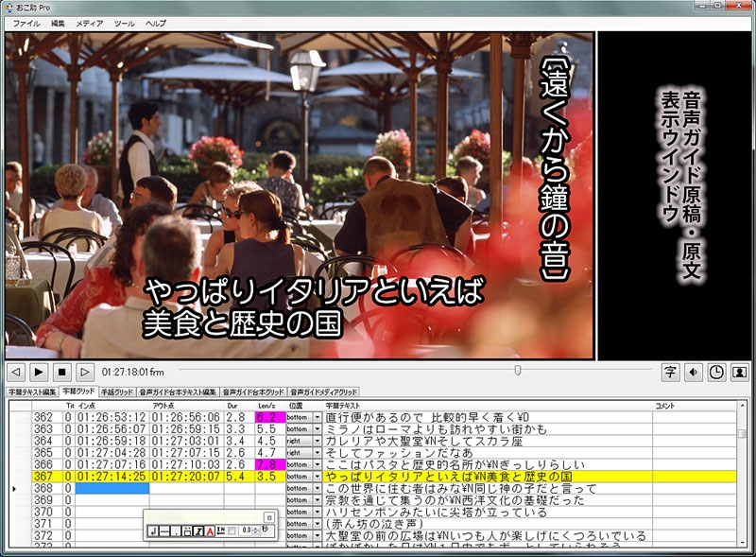
Task: Click the 0.3 value stepper arrows
Action: point(254,531)
